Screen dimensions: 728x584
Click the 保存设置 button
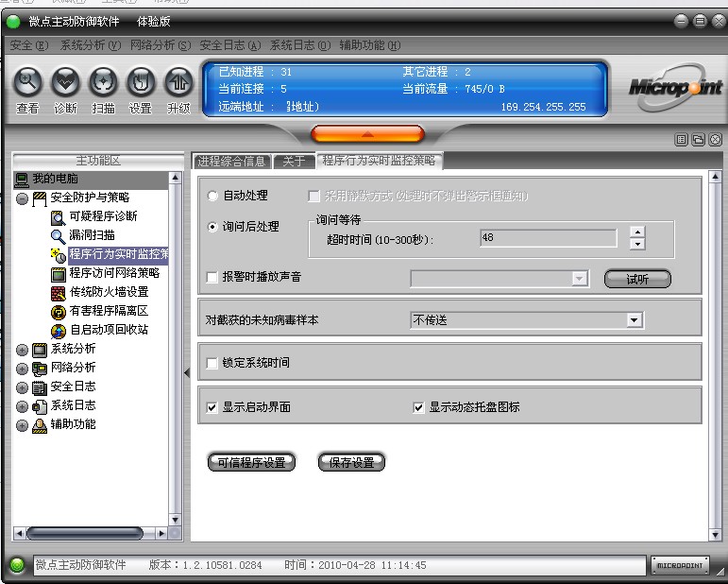point(351,463)
